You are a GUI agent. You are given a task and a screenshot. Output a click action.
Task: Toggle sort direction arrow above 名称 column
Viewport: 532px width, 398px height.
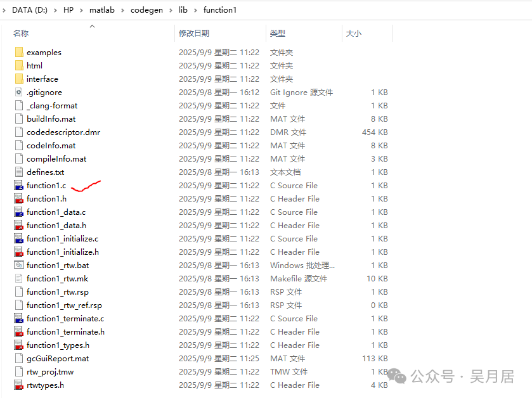92,27
